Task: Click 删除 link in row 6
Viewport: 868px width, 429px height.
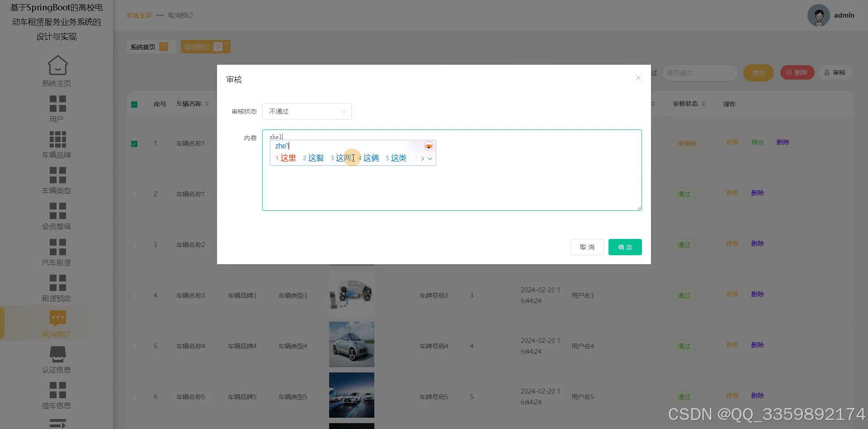Action: pyautogui.click(x=758, y=396)
